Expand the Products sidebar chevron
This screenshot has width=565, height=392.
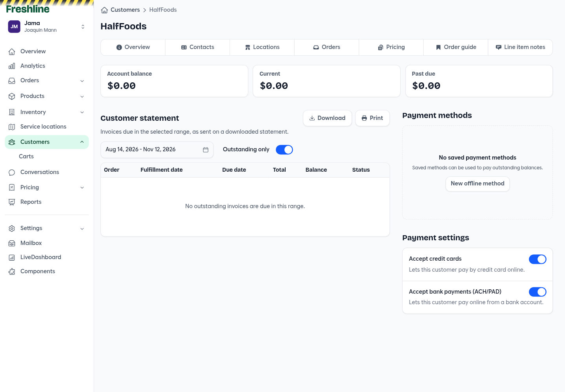tap(82, 96)
